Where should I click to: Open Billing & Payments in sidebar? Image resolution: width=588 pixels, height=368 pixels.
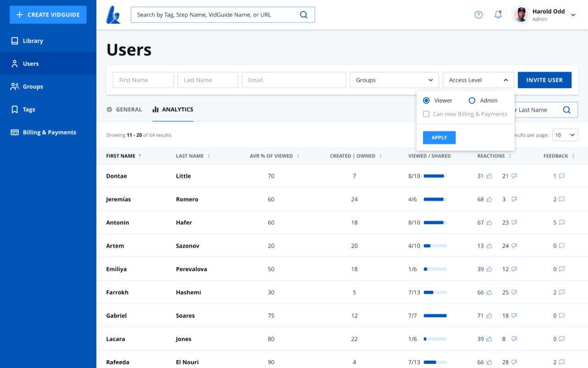(49, 132)
